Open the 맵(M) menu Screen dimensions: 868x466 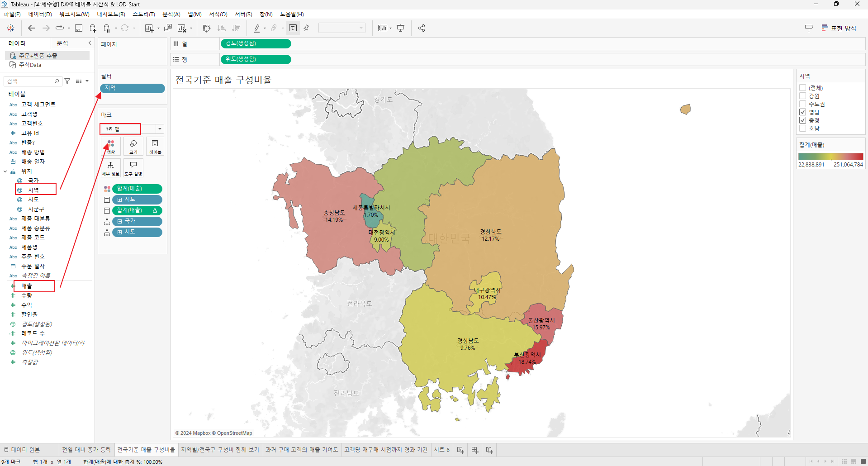(195, 14)
